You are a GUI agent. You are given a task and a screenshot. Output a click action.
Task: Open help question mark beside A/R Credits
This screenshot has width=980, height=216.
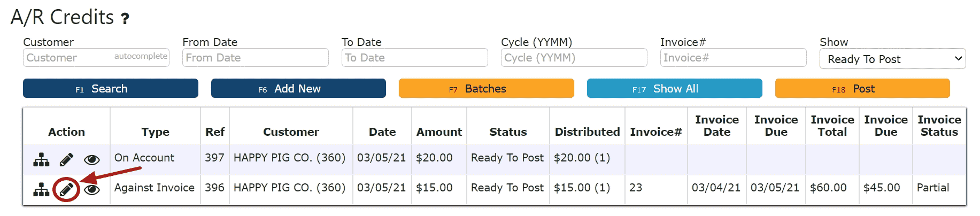(x=125, y=19)
